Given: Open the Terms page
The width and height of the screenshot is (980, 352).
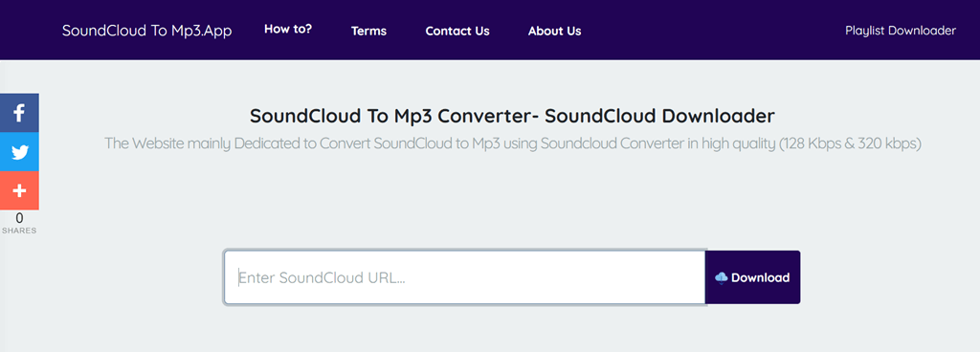Looking at the screenshot, I should 368,31.
